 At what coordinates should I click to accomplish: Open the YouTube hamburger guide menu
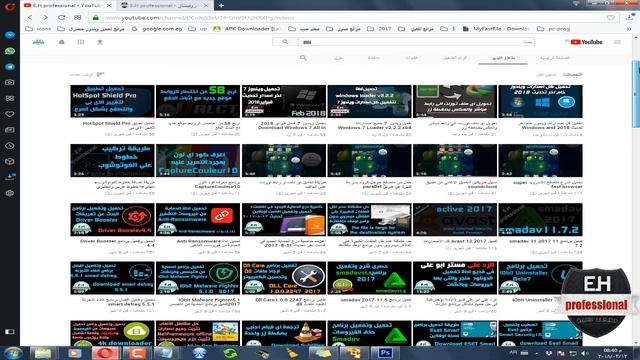(617, 42)
